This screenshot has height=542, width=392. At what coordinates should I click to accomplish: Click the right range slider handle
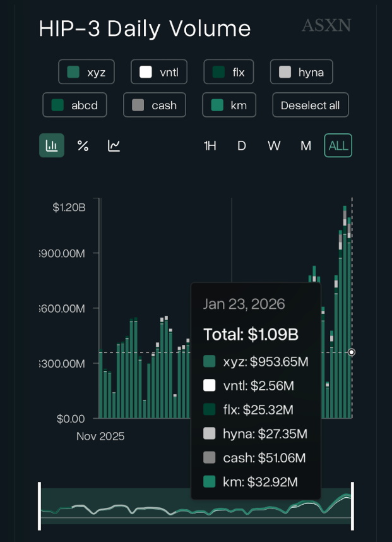(x=352, y=506)
